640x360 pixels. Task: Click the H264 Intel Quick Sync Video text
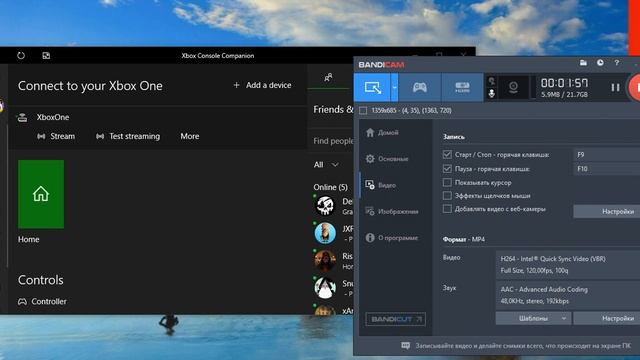(553, 259)
